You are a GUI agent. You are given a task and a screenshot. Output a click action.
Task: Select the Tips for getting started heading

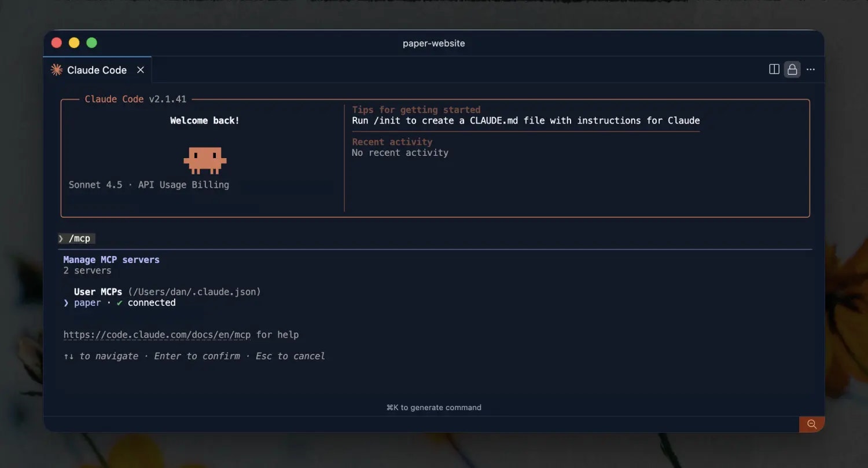coord(416,109)
